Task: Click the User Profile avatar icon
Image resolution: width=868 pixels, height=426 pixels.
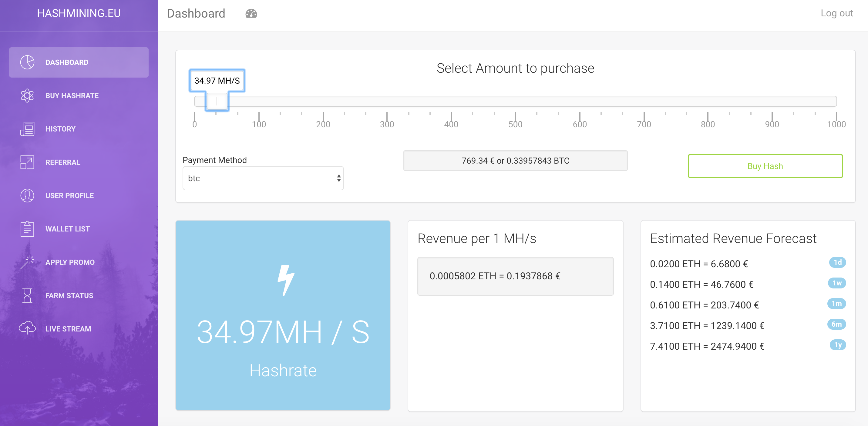Action: click(x=27, y=196)
